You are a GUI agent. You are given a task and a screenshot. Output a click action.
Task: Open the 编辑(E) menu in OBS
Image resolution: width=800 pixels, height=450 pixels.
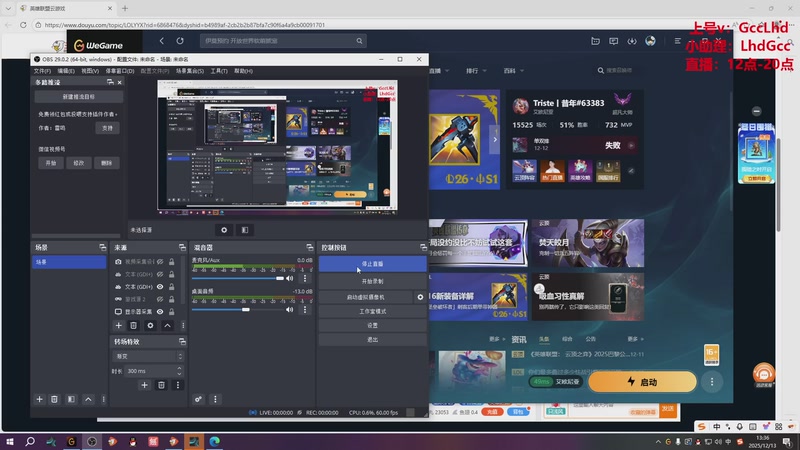tap(66, 71)
